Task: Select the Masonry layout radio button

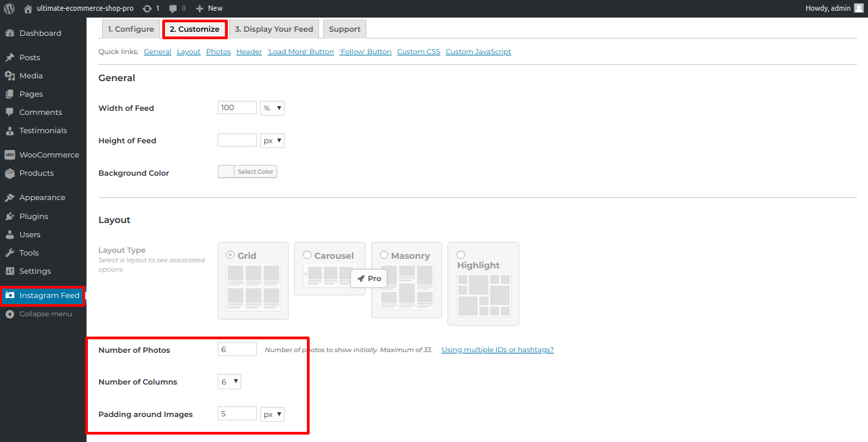Action: [384, 255]
